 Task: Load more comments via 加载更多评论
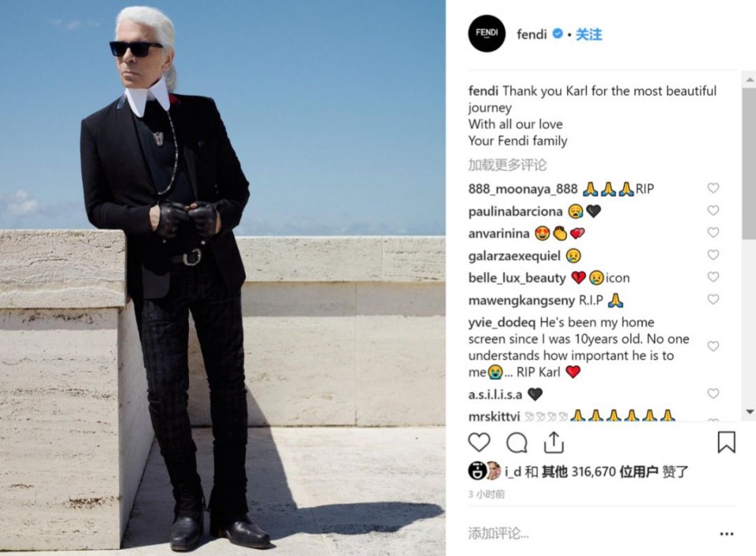tap(507, 165)
